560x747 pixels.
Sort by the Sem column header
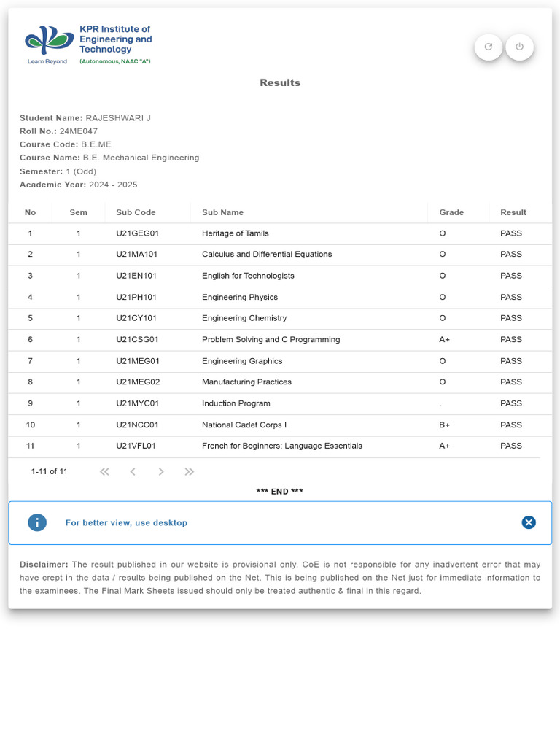point(79,212)
